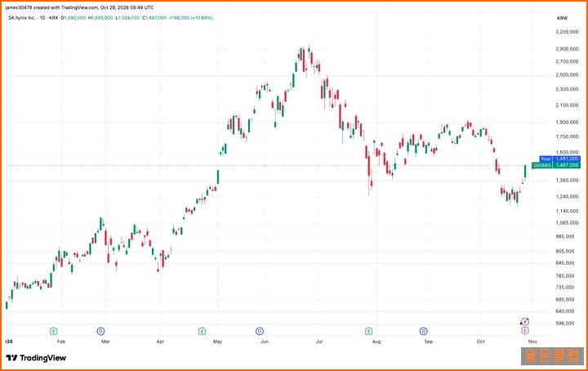Screen dimensions: 588x371
Task: Click the 596,000 price axis label
Action: pos(566,323)
